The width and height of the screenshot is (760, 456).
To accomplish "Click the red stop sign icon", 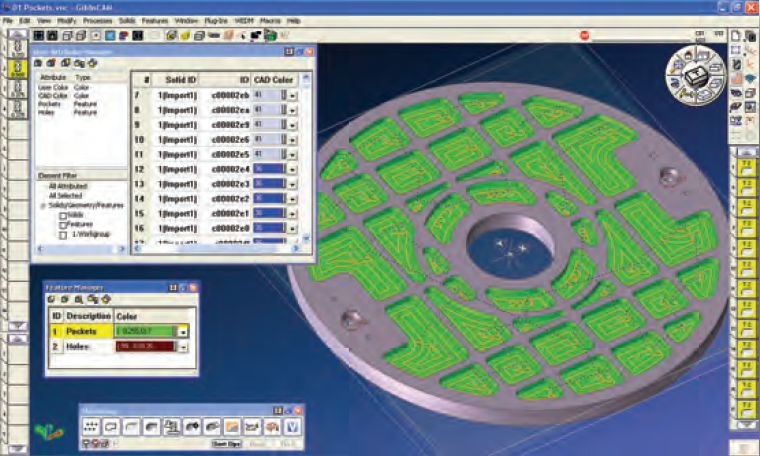I will (585, 35).
